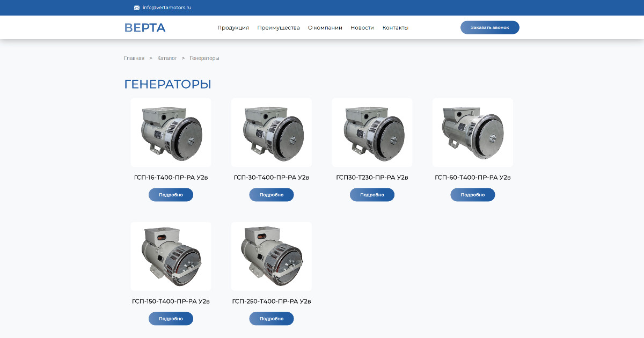
Task: Select product title ГСП-16-Т400-ПР-РА У2в
Action: pos(171,178)
